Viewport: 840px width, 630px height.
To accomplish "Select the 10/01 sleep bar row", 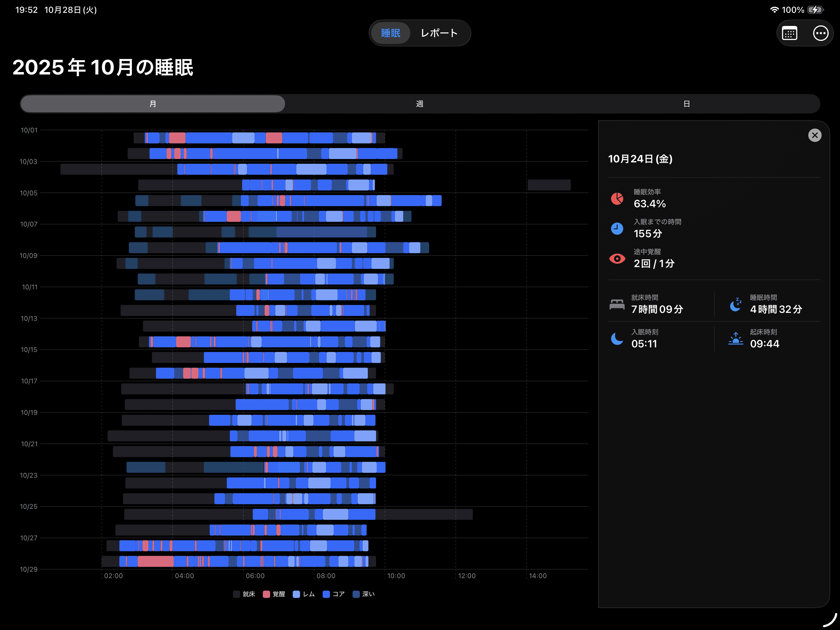I will tap(258, 138).
